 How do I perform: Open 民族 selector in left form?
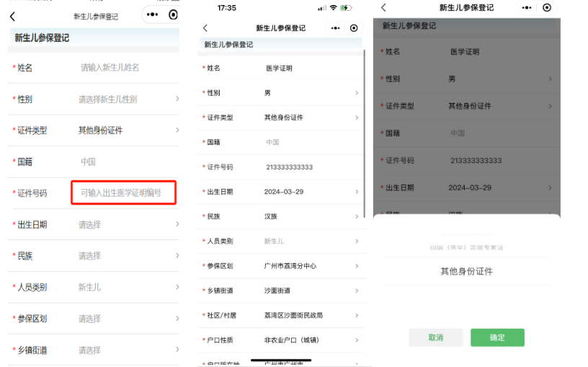pyautogui.click(x=94, y=256)
